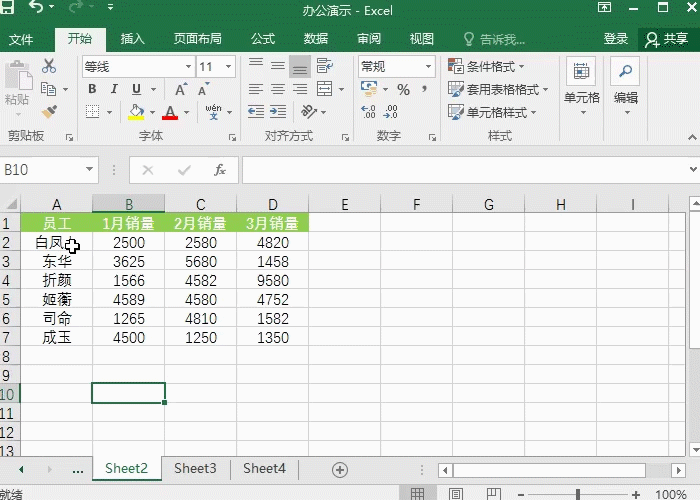Screen dimensions: 700x500
Task: Increase font size with large A
Action: coord(181,89)
